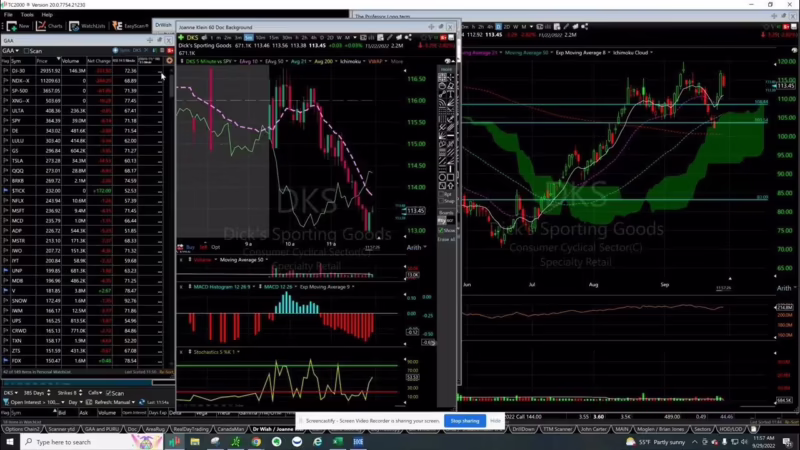Open File Explorer from the taskbar
The height and width of the screenshot is (450, 800).
coord(195,442)
